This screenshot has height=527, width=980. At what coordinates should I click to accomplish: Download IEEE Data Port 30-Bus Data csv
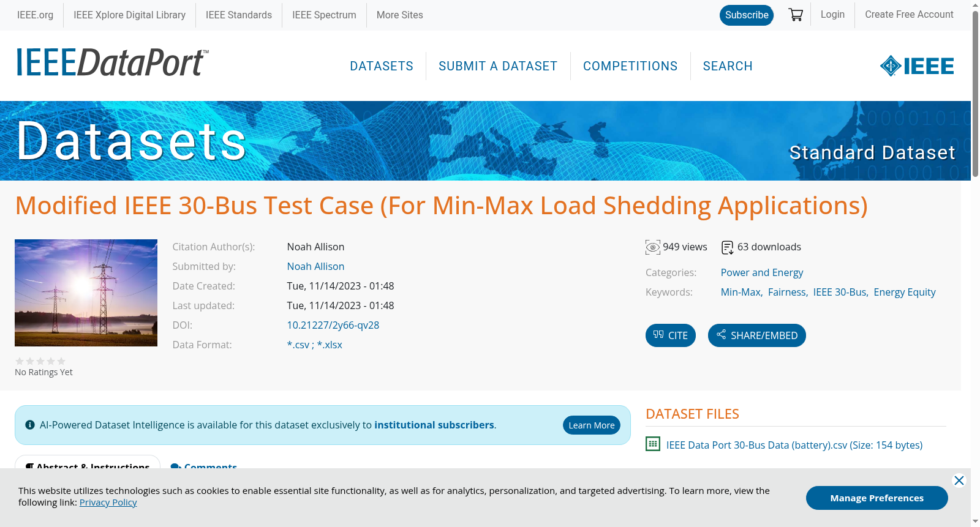pyautogui.click(x=794, y=445)
